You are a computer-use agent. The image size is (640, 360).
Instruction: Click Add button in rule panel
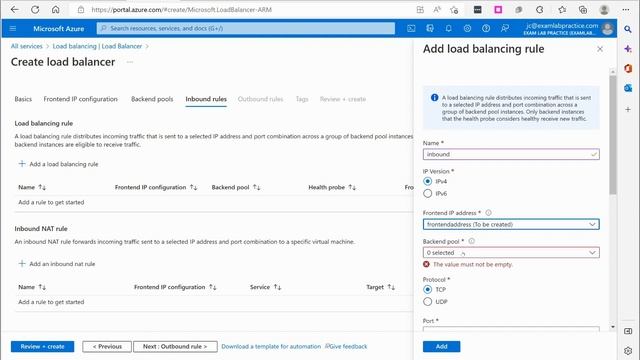(441, 347)
